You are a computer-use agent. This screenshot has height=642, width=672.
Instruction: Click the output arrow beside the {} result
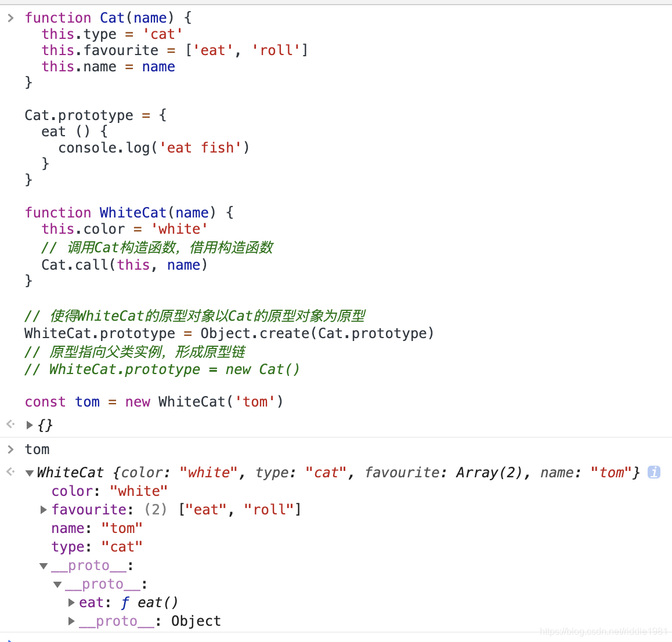click(x=10, y=424)
